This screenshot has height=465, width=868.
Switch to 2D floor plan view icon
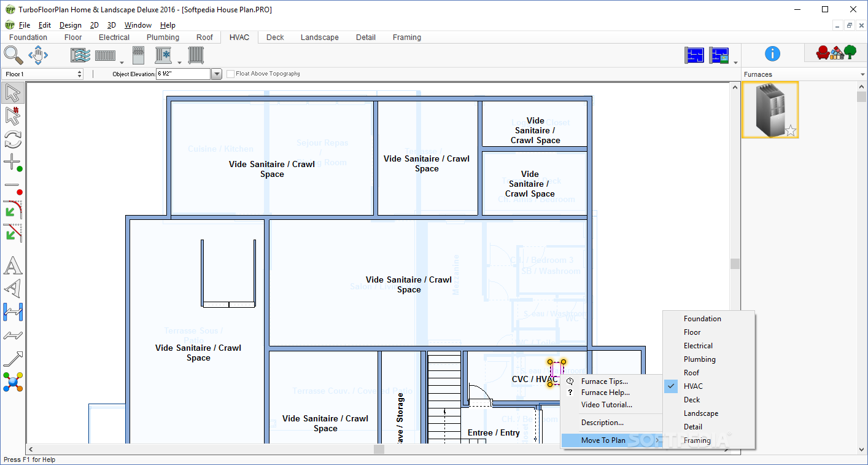694,56
